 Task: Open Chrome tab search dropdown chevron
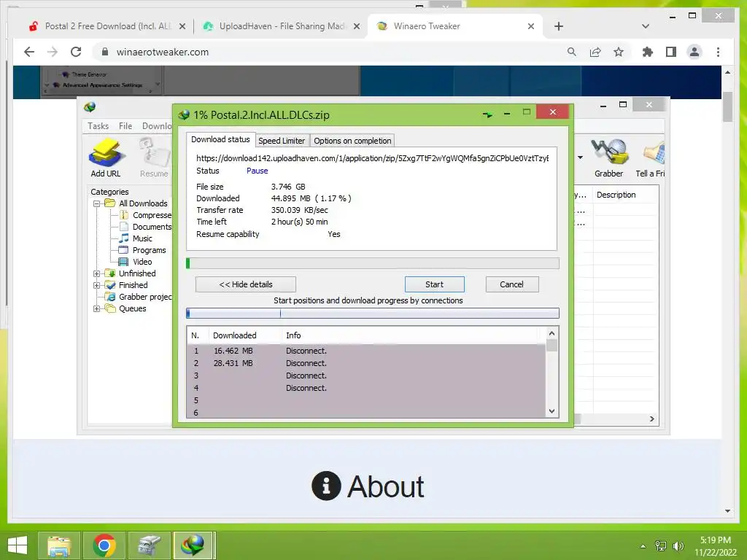point(646,26)
